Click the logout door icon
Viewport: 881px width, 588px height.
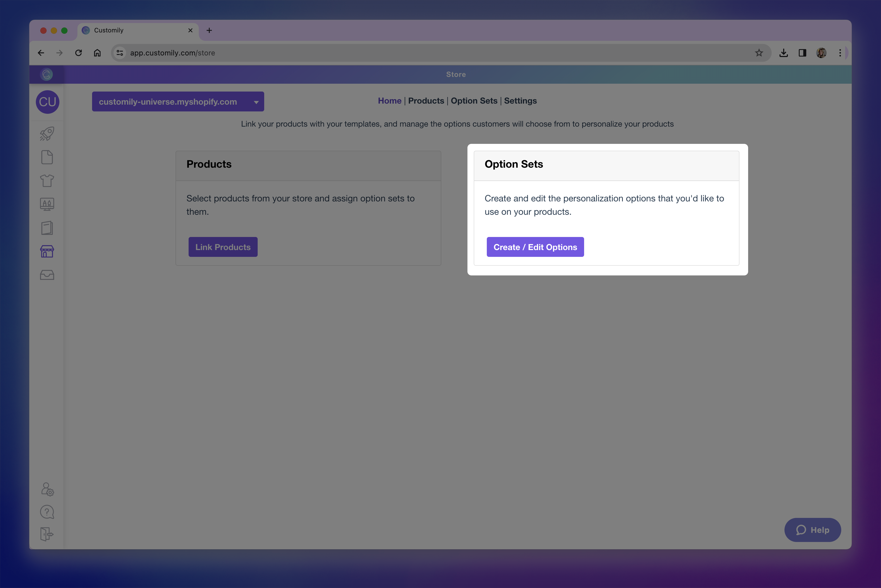(x=47, y=534)
